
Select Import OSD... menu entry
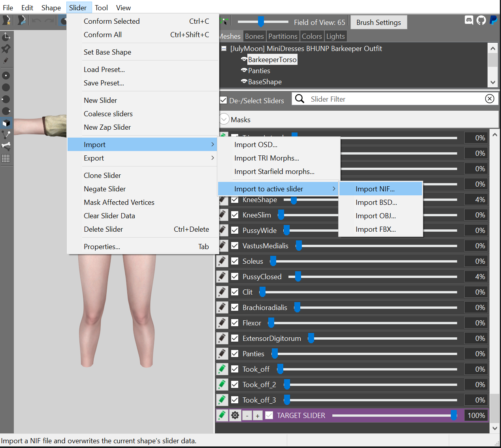click(x=279, y=144)
